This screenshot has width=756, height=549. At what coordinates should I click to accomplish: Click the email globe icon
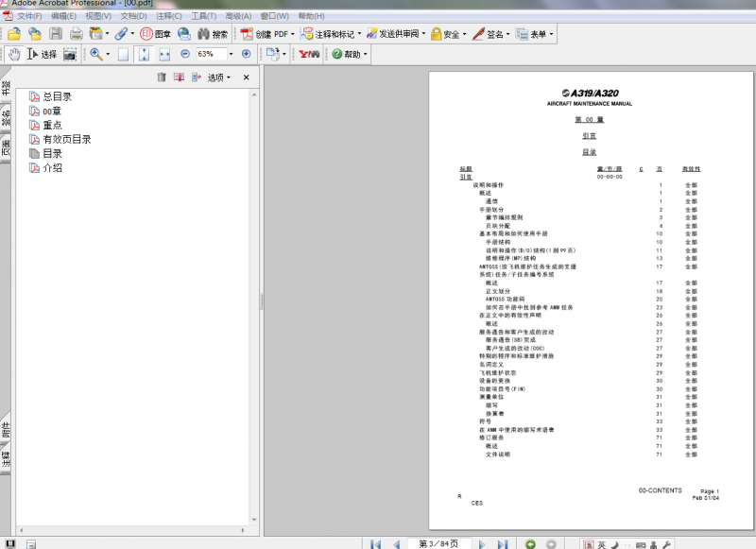183,34
